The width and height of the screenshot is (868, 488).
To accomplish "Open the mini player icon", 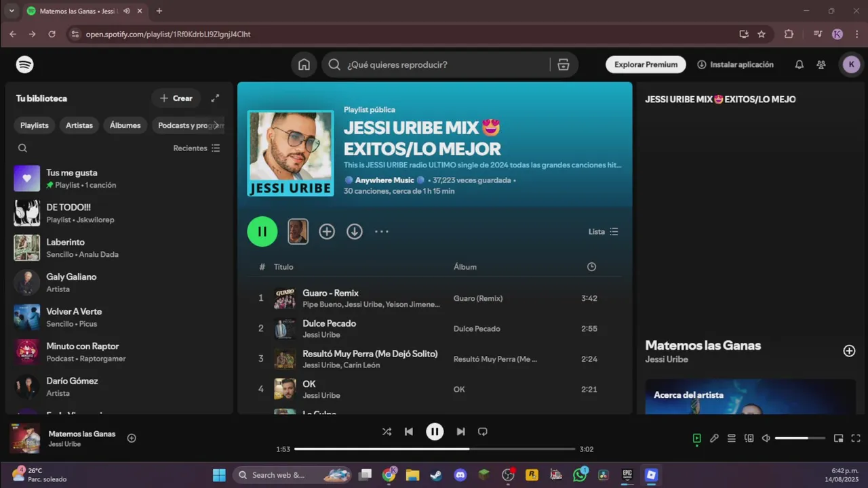I will point(838,439).
